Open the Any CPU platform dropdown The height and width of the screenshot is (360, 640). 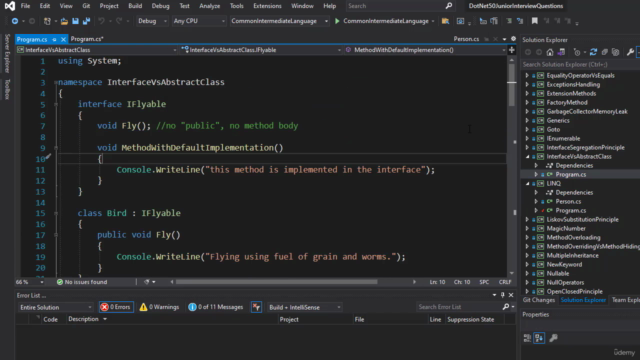pos(199,21)
